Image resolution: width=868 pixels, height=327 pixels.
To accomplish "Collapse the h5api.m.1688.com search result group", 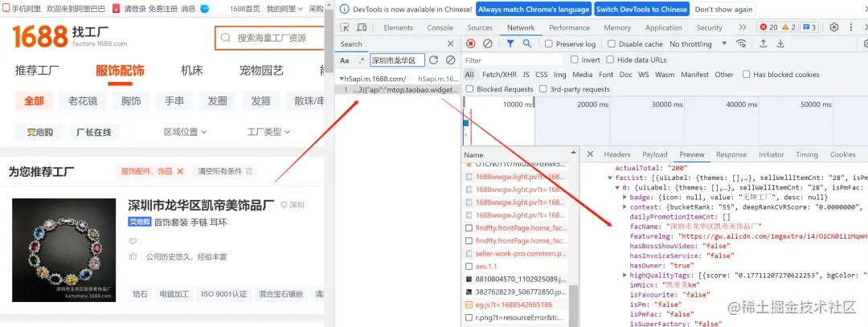I will point(342,79).
